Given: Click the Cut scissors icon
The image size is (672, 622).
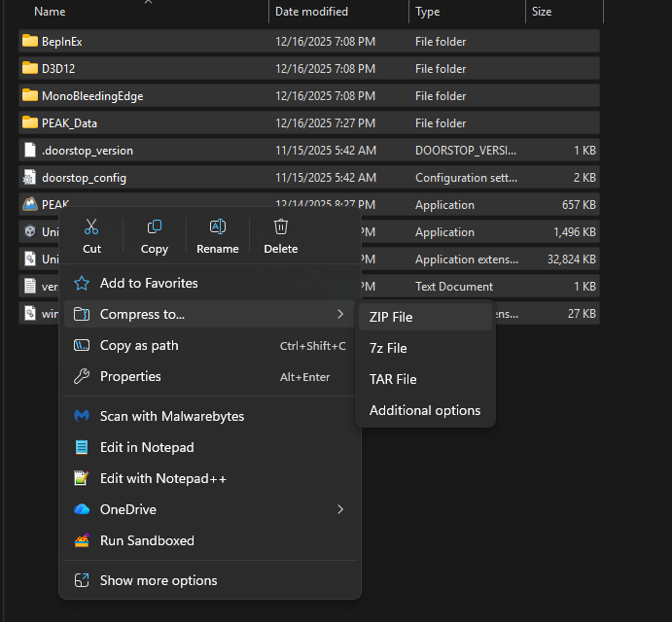Looking at the screenshot, I should pos(91,227).
